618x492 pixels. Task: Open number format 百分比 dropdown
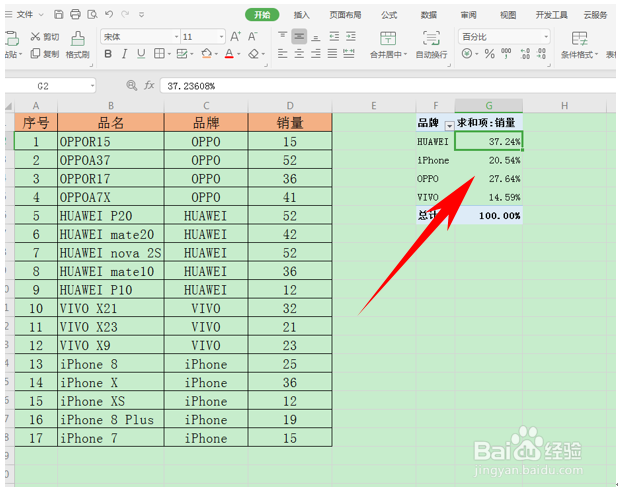pos(546,37)
